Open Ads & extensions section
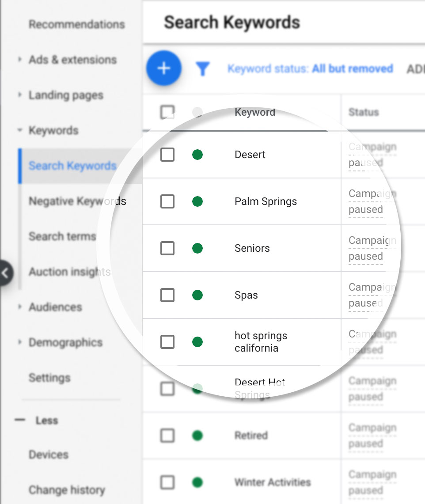The width and height of the screenshot is (425, 504). click(72, 60)
